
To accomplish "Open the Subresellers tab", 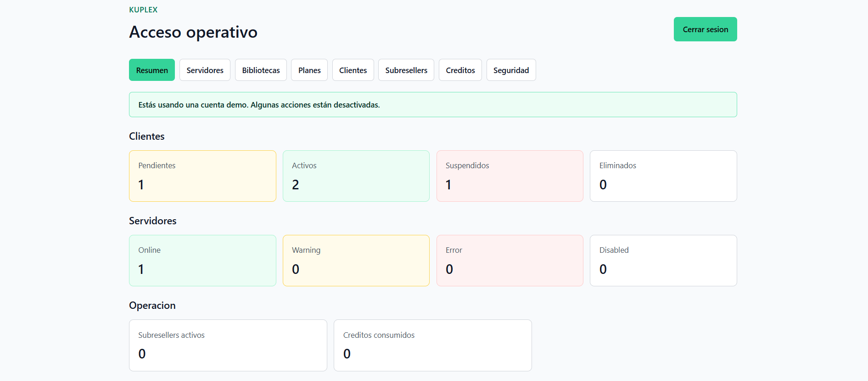I will point(406,70).
